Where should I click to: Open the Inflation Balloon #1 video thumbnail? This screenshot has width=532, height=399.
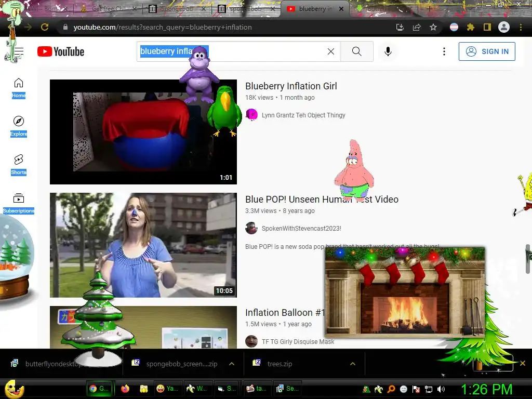click(143, 327)
